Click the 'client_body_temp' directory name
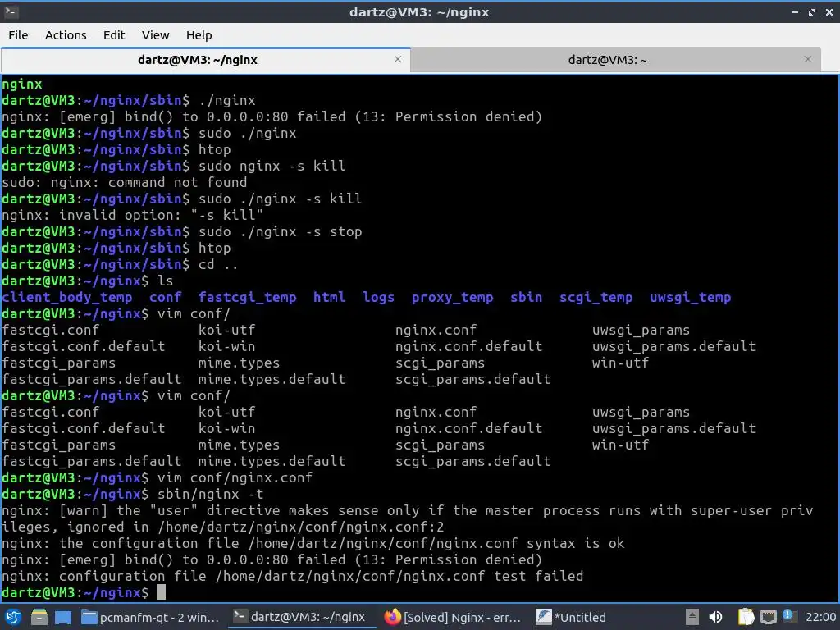The image size is (840, 630). tap(67, 297)
